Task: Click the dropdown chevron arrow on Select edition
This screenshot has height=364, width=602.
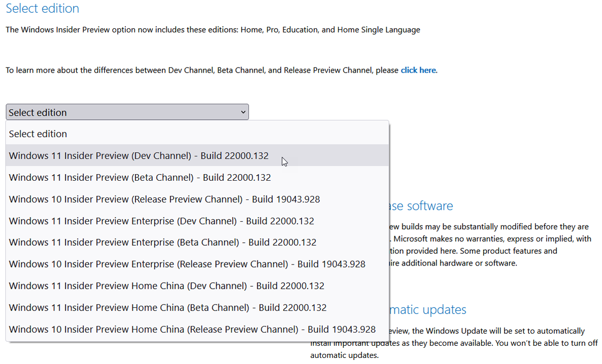Action: click(x=243, y=112)
